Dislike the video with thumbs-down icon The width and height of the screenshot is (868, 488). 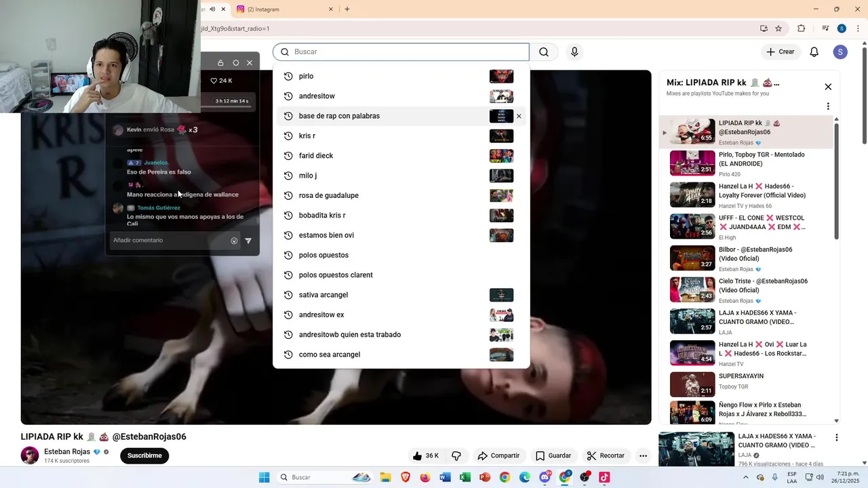pos(456,455)
